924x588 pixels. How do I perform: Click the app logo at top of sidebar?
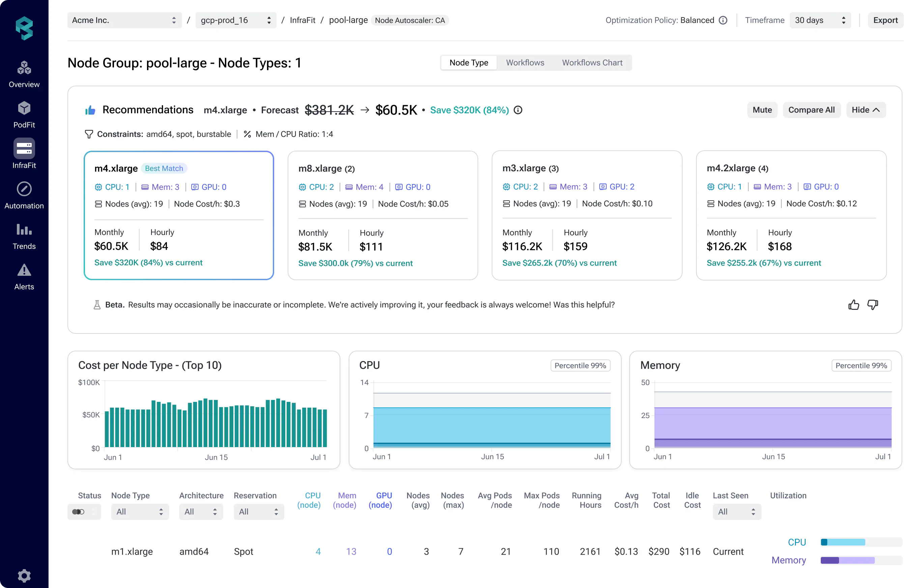pyautogui.click(x=24, y=28)
